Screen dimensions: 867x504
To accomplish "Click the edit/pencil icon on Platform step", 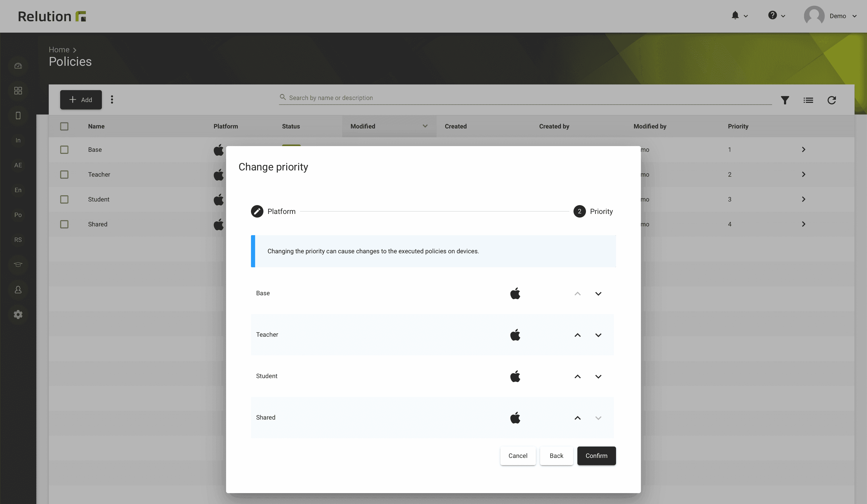I will (x=257, y=211).
